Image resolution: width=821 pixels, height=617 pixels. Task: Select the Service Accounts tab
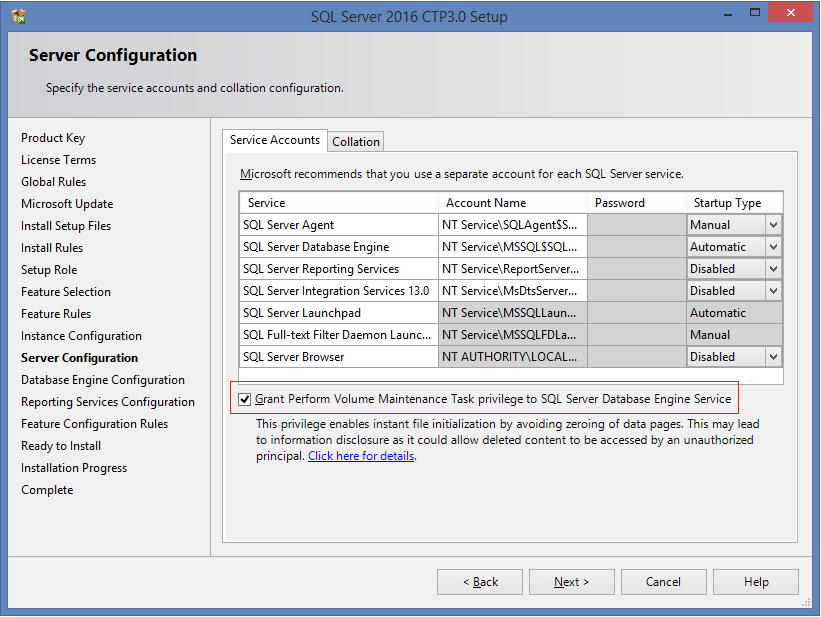275,140
